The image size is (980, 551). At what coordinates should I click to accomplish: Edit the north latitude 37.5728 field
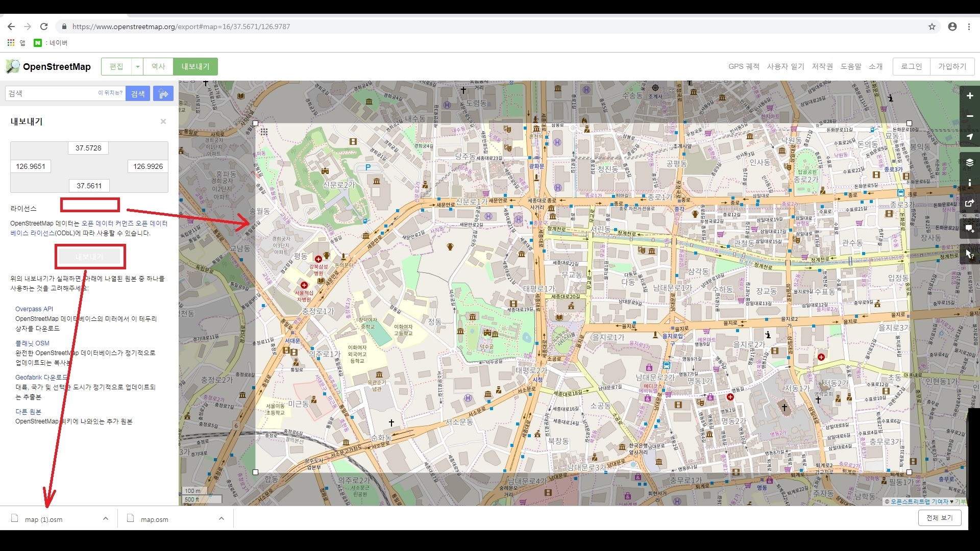88,148
